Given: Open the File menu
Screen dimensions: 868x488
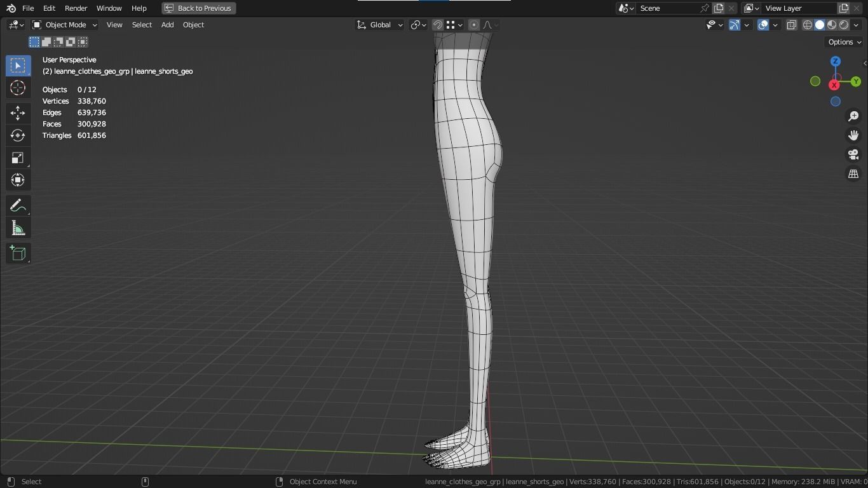Looking at the screenshot, I should pyautogui.click(x=28, y=8).
